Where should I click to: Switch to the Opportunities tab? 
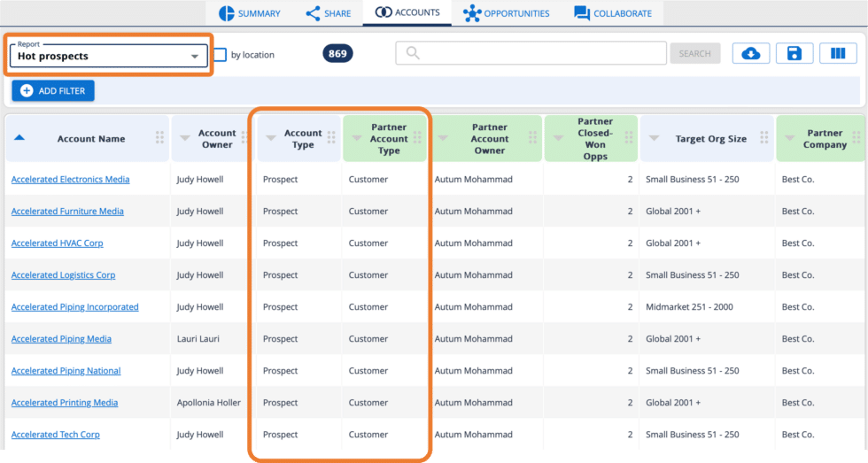point(507,13)
